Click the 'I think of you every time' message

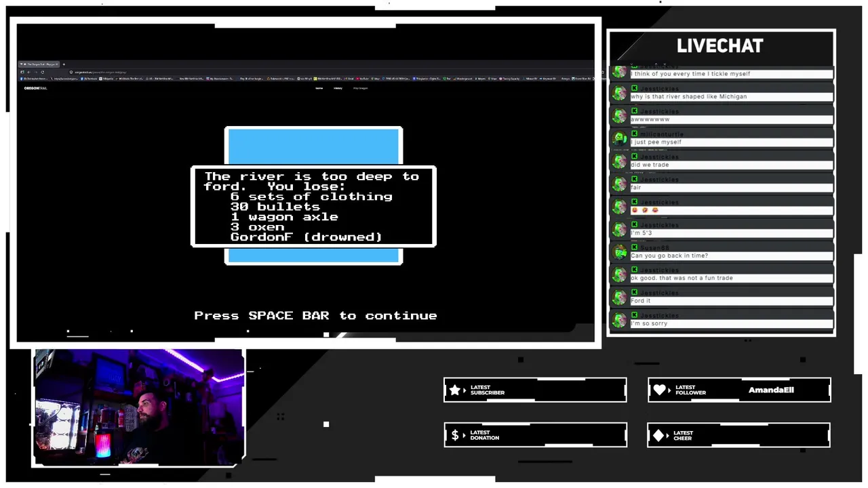731,74
